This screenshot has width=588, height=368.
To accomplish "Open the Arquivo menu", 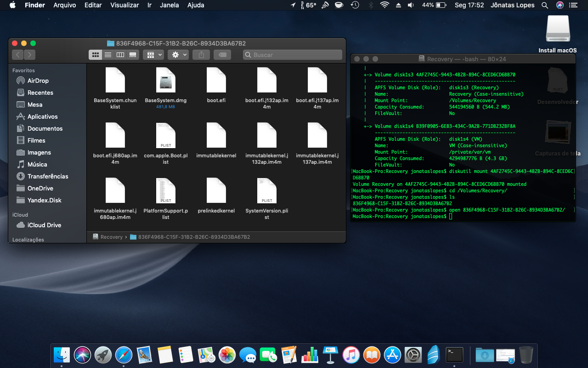I will pyautogui.click(x=65, y=5).
